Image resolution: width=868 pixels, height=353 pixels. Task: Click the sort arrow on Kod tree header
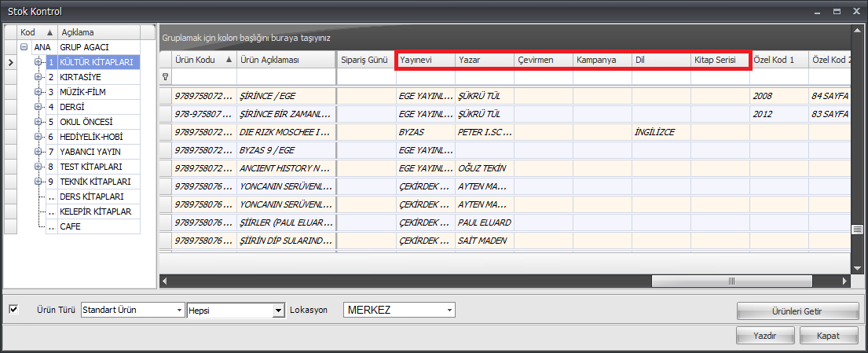pyautogui.click(x=50, y=32)
